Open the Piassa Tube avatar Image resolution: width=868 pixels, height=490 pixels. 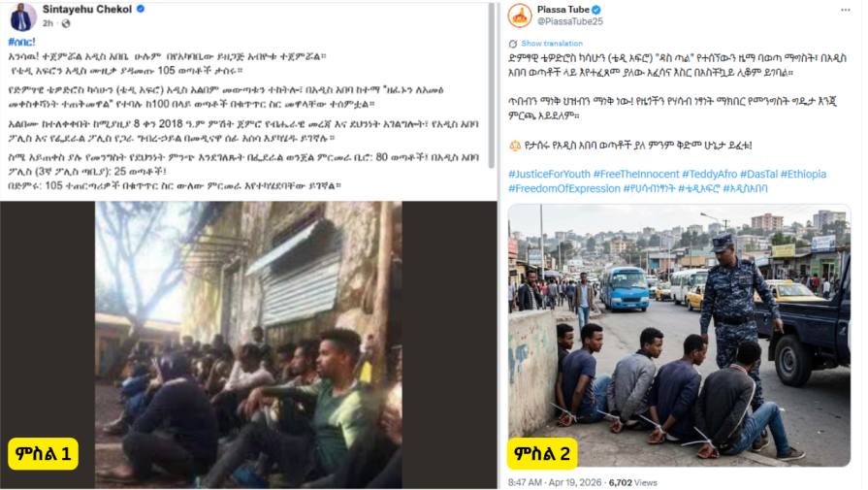(520, 16)
